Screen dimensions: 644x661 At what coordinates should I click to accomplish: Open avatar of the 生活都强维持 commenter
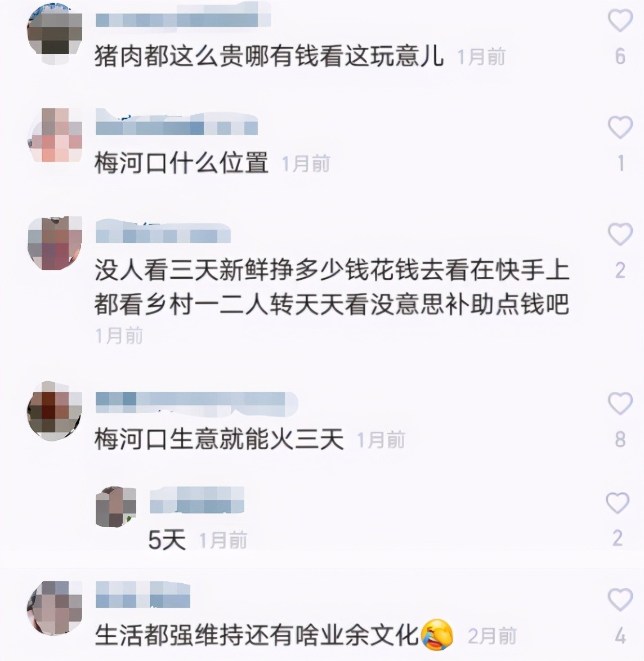[x=55, y=608]
